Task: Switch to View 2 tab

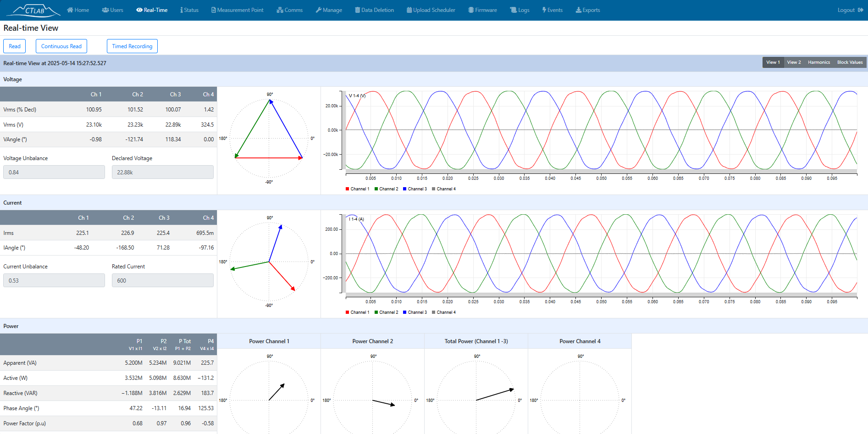Action: point(794,62)
